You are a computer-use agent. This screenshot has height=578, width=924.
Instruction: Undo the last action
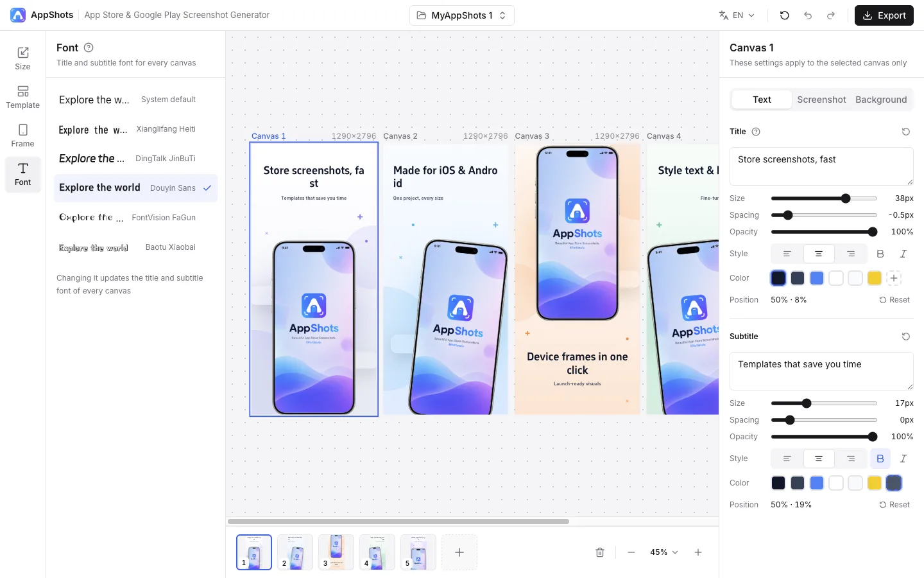click(808, 15)
